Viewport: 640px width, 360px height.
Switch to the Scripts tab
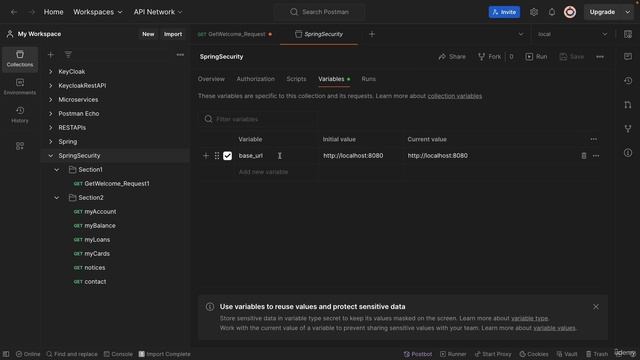[x=296, y=79]
